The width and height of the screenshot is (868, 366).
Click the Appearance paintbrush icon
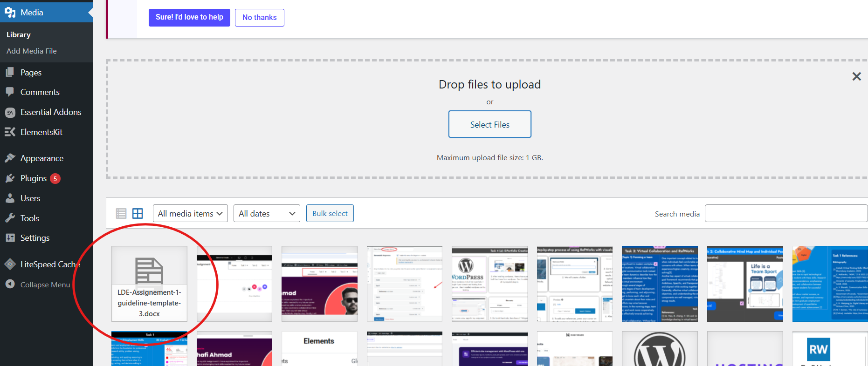(10, 158)
